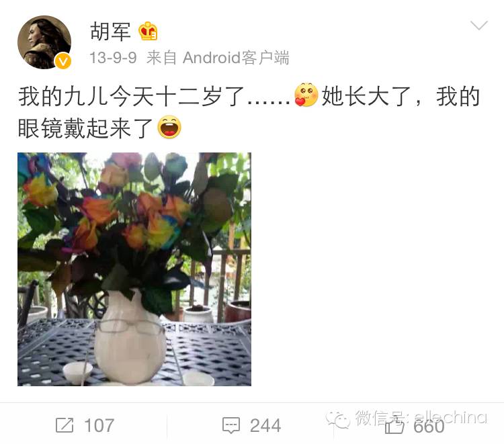Viewport: 504px width, 444px height.
Task: Tap the profile avatar photo
Action: pyautogui.click(x=44, y=42)
